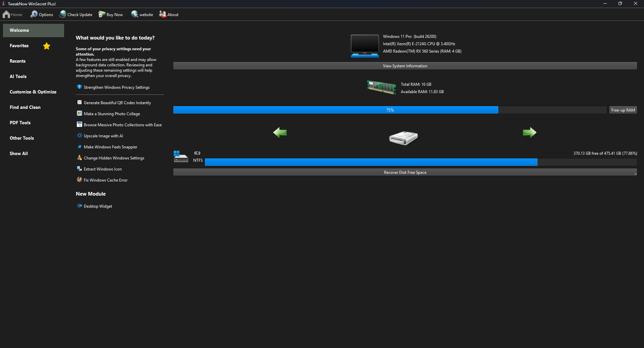Open the Options gear icon

pyautogui.click(x=34, y=14)
